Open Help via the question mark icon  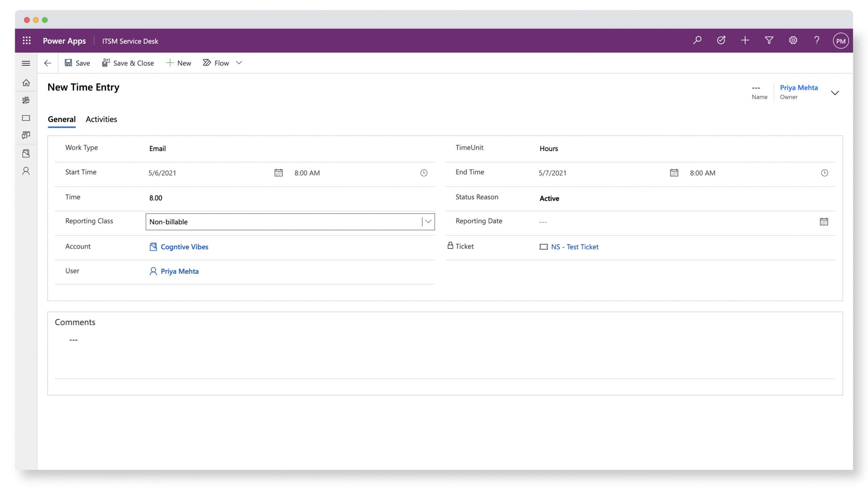[817, 40]
